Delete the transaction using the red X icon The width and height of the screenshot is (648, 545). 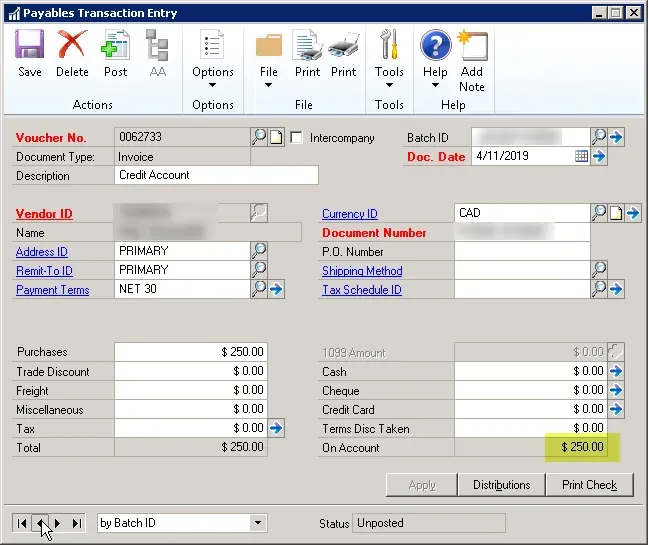pyautogui.click(x=72, y=53)
